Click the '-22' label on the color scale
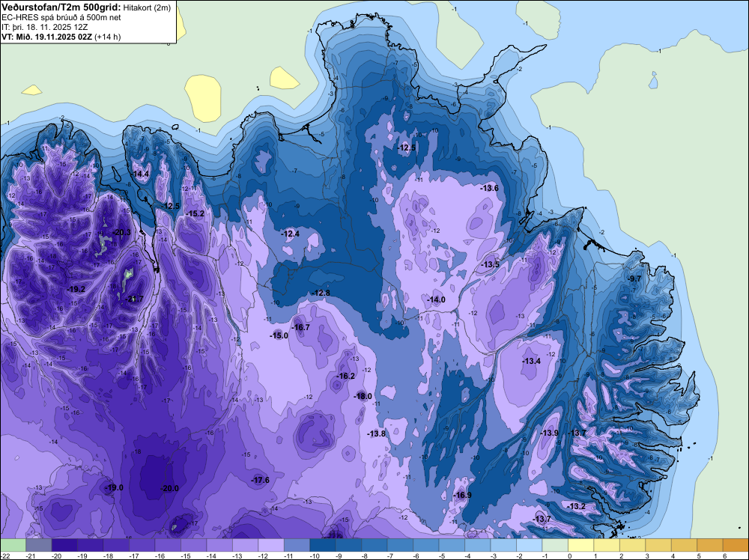Viewport: 749px width, 560px height. click(x=4, y=556)
